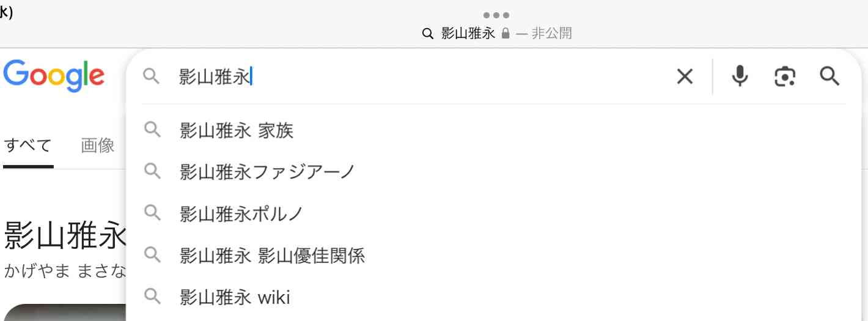The image size is (868, 321).
Task: Clear the search text with the X icon
Action: (x=685, y=76)
